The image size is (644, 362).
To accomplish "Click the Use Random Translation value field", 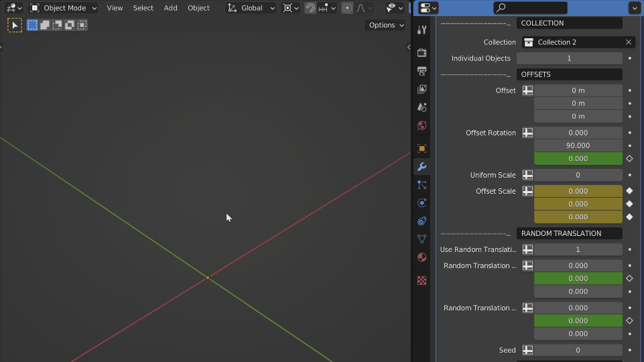I will click(578, 249).
